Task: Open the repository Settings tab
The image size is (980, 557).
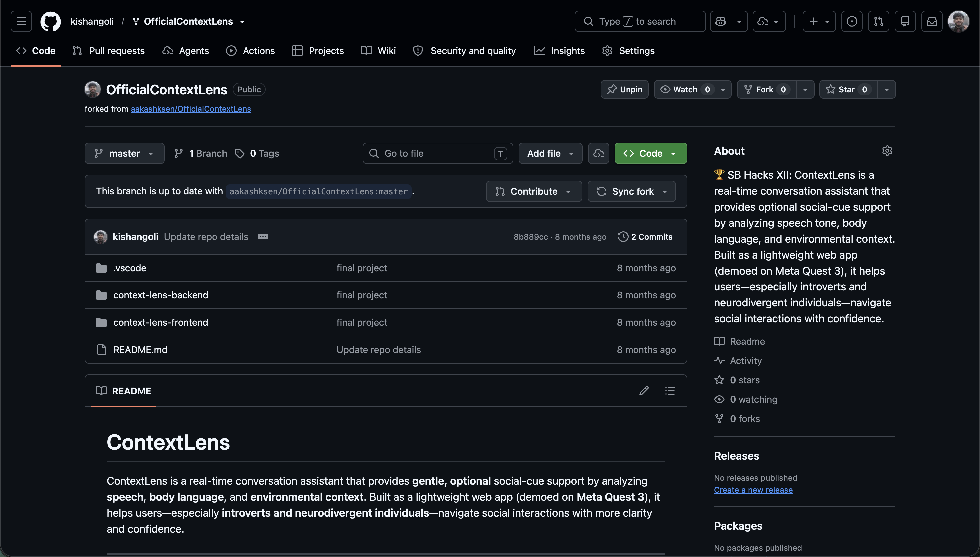Action: click(x=628, y=51)
